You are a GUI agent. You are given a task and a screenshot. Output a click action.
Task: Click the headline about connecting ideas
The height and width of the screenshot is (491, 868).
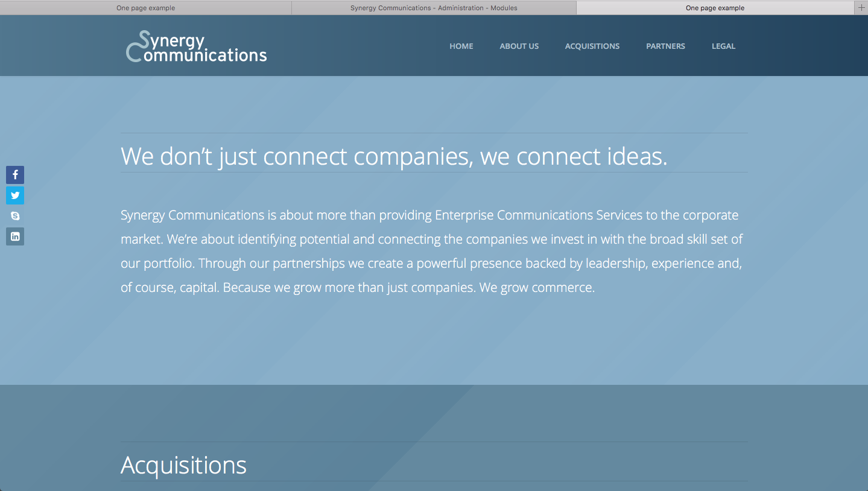pyautogui.click(x=394, y=156)
